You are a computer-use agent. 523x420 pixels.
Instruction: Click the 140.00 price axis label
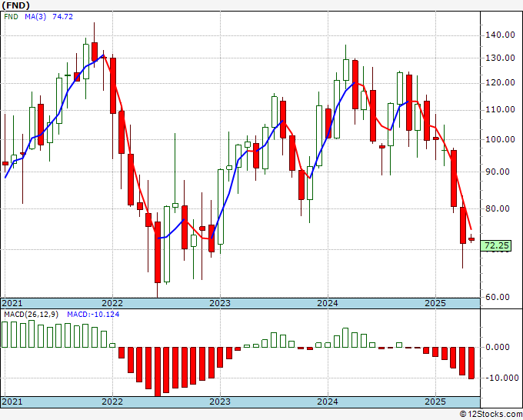pyautogui.click(x=499, y=35)
